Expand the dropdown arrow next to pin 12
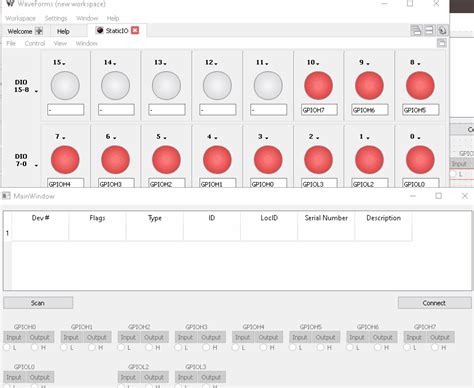The height and width of the screenshot is (388, 474). [216, 63]
